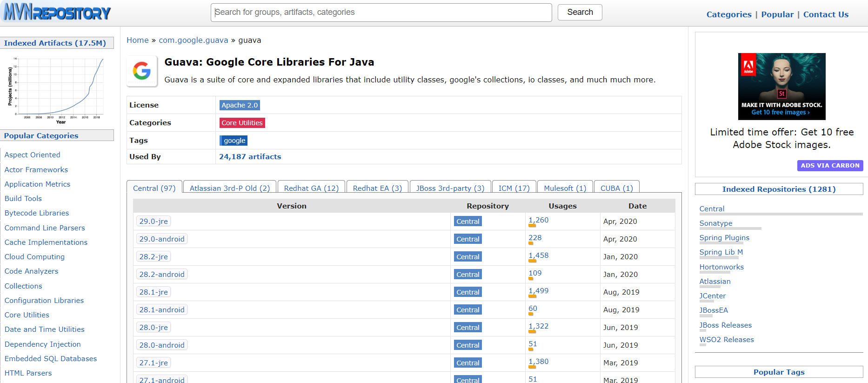Click the 1,458 usages link
The image size is (868, 383).
point(539,255)
